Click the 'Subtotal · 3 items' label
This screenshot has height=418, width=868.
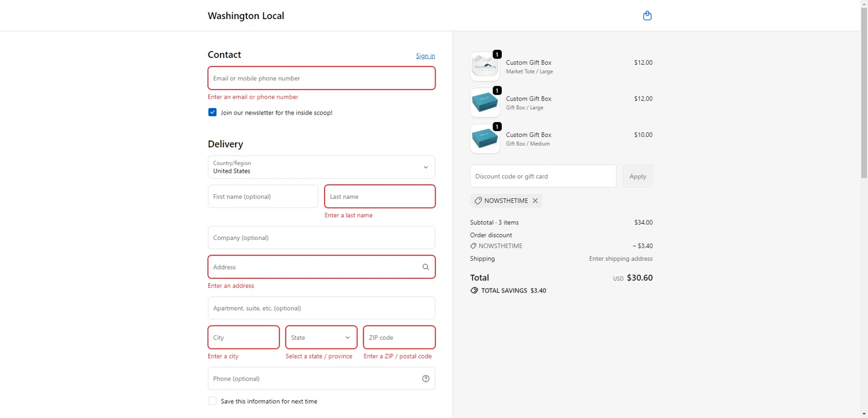[494, 223]
